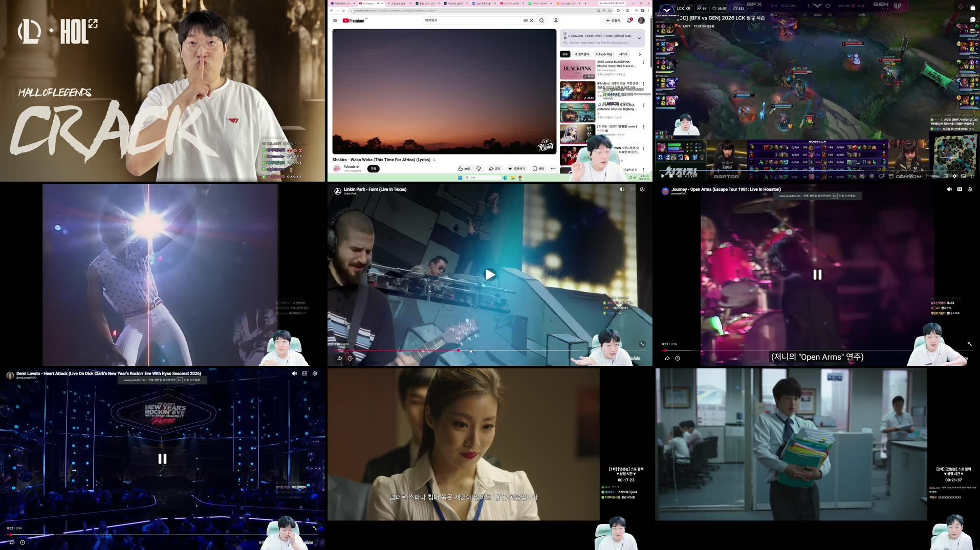Open the 7clouds channel link
Viewport: 980px width, 550px height.
(350, 167)
